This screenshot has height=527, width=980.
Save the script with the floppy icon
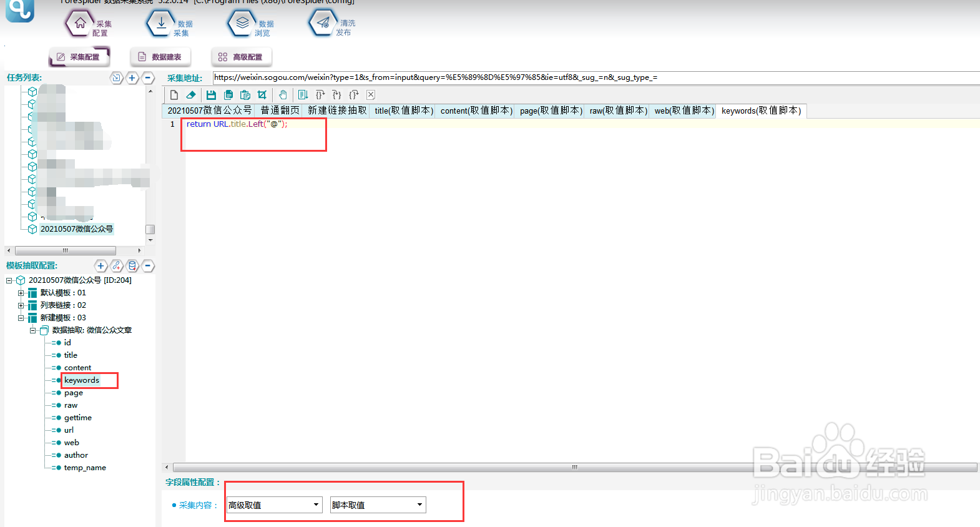click(211, 95)
